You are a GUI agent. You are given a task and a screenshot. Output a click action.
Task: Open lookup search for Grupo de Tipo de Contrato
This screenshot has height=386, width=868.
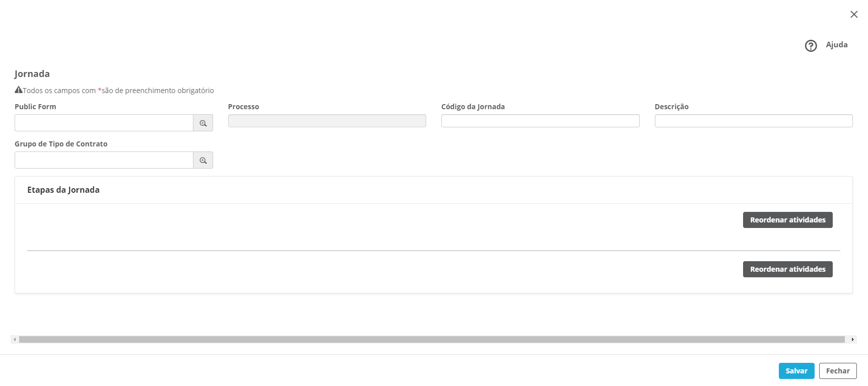(x=203, y=161)
